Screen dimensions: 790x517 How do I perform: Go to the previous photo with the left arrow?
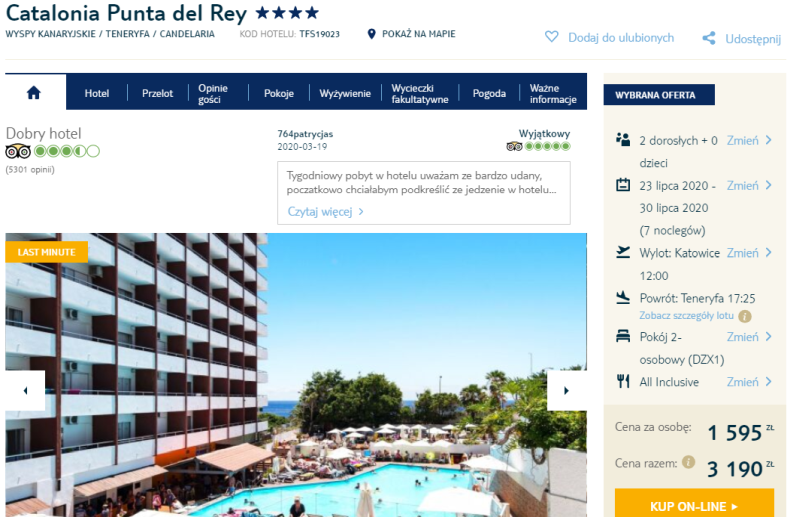pyautogui.click(x=25, y=391)
